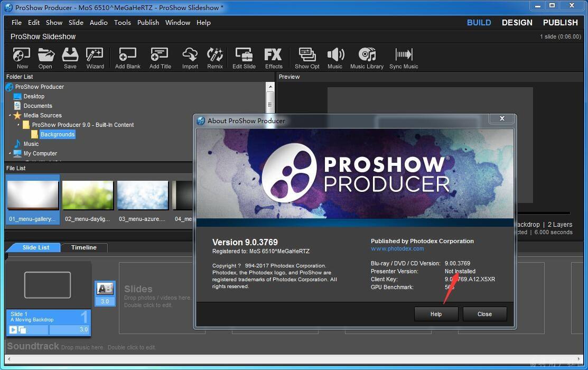This screenshot has height=370, width=588.
Task: Click Close button in About dialog
Action: tap(484, 314)
